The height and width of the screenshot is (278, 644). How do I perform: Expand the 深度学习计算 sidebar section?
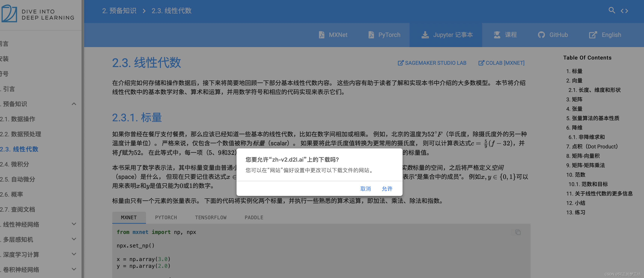74,254
